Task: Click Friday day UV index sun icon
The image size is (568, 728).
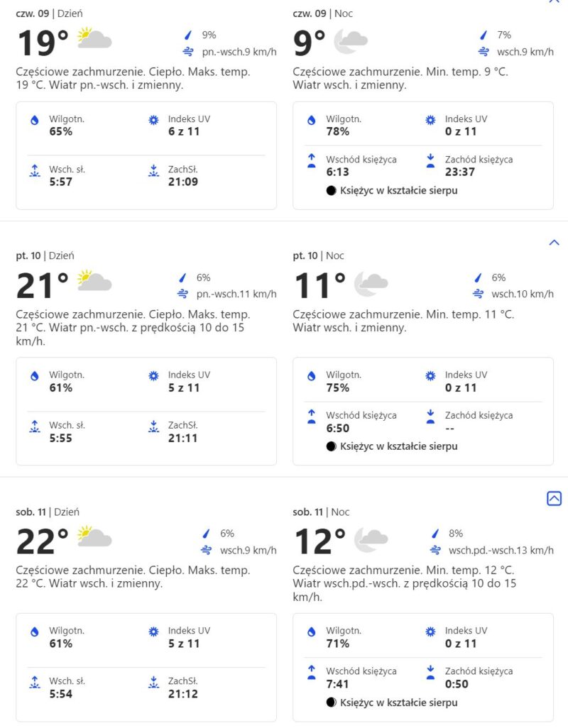Action: [153, 377]
